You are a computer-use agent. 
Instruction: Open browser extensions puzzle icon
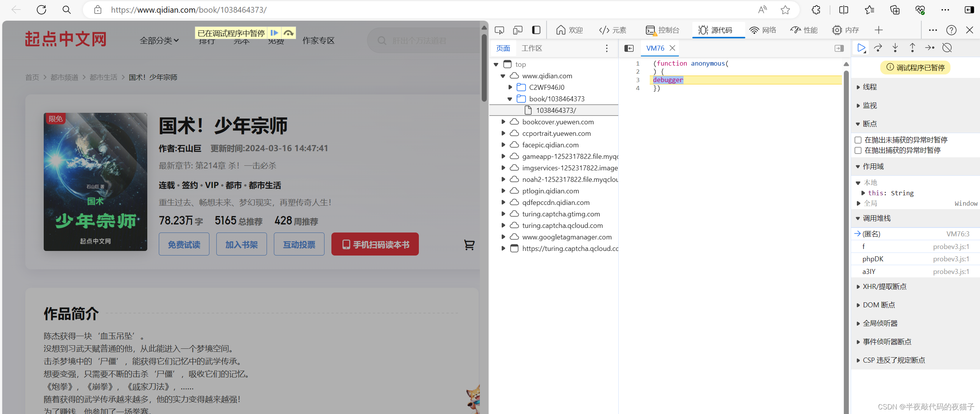coord(816,10)
